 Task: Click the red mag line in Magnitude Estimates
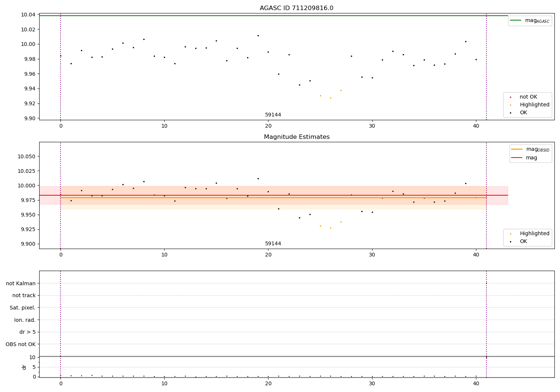[x=274, y=195]
